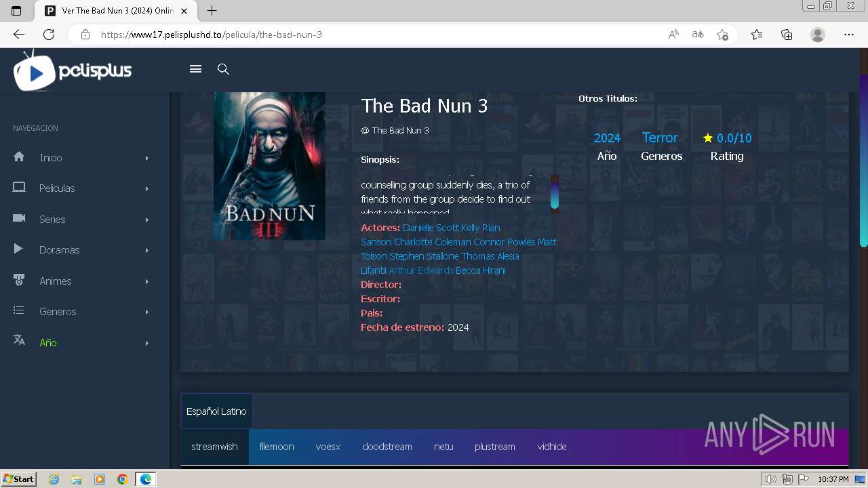Expand the Animes submenu arrow

pos(147,281)
